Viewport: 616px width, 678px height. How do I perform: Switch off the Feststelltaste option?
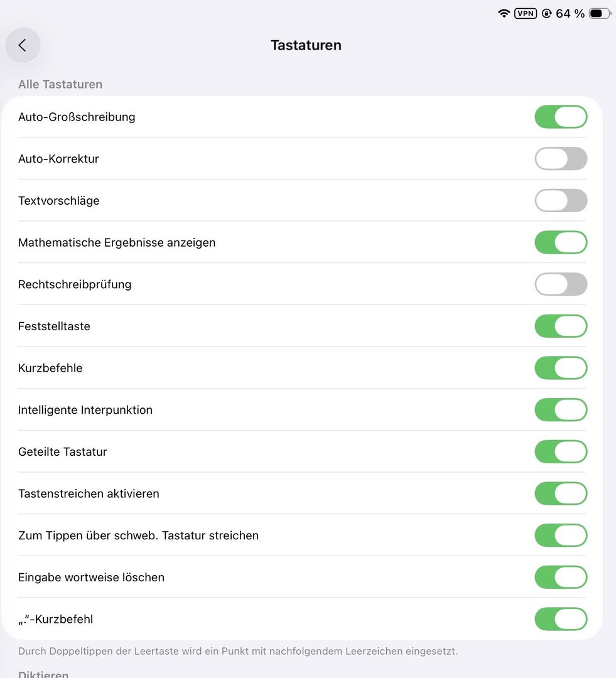tap(561, 326)
